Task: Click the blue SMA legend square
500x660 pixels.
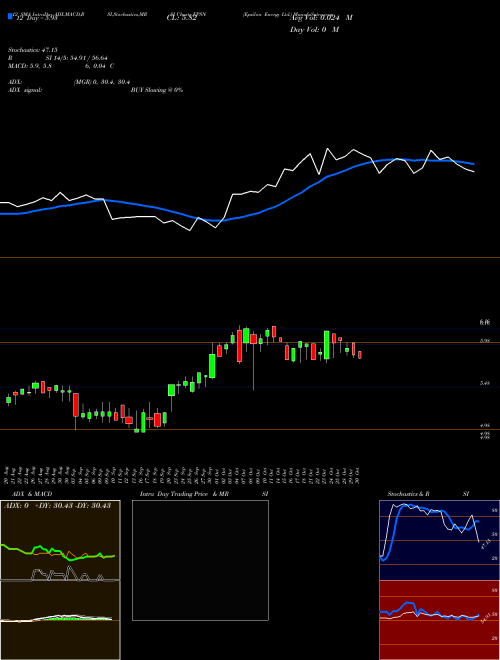Action: point(11,17)
